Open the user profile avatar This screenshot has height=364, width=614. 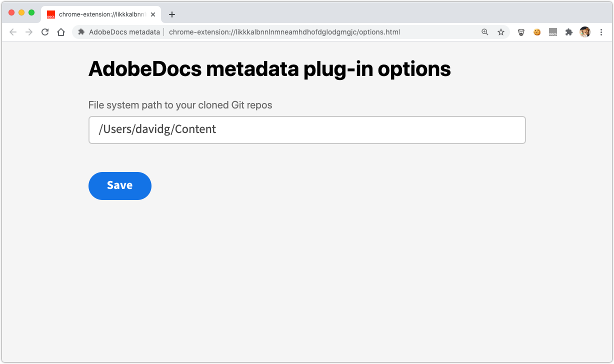coord(584,32)
